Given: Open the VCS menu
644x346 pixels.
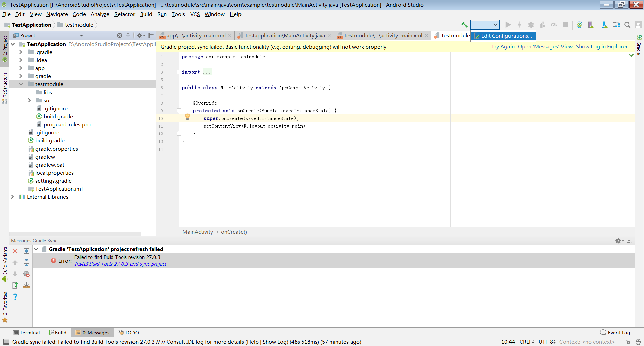Looking at the screenshot, I should click(195, 14).
